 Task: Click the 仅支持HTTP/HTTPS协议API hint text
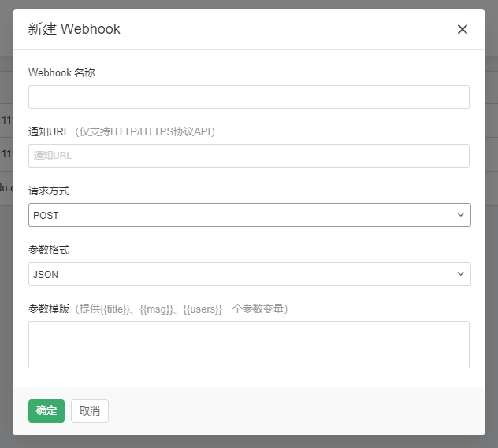145,131
